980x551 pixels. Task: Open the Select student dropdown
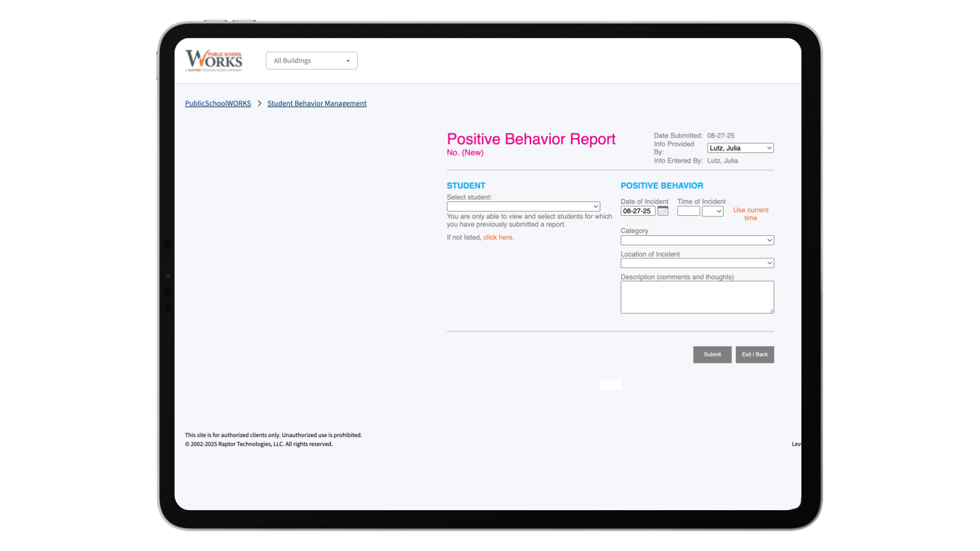(x=523, y=206)
